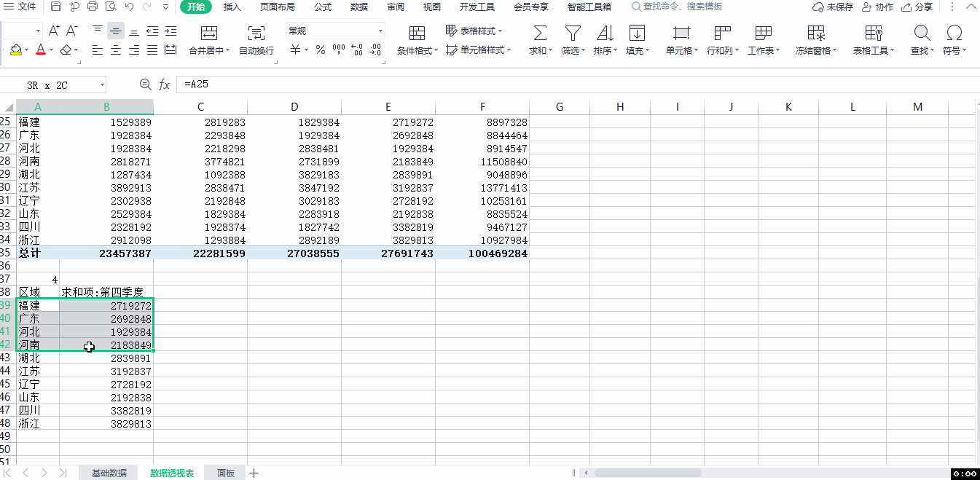Decrease font size with A- icon
The width and height of the screenshot is (980, 480).
point(71,31)
